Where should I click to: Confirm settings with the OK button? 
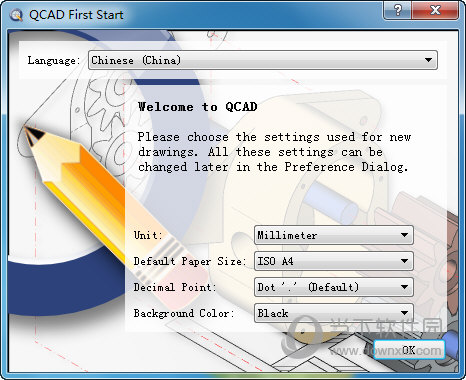coord(409,350)
